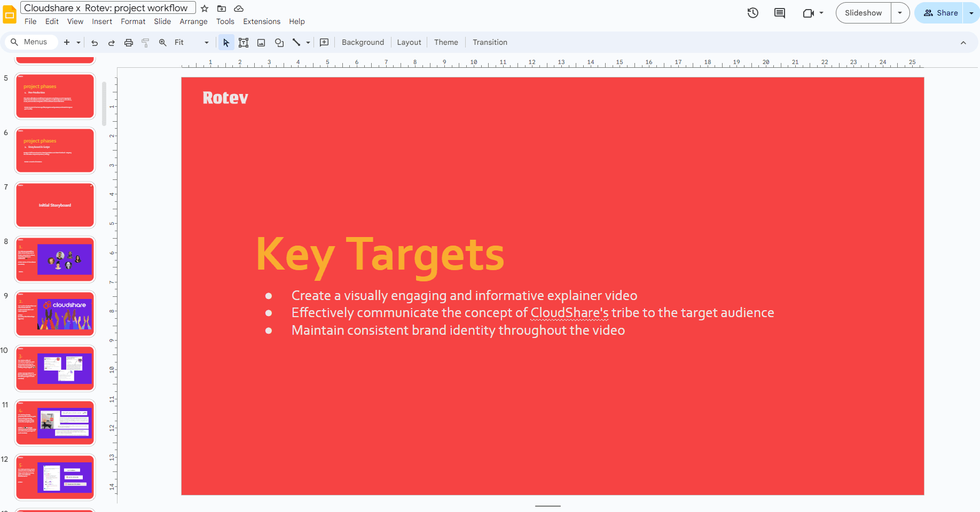Click the Rotev logo text on slide
Screen dimensions: 980x512
pyautogui.click(x=225, y=98)
